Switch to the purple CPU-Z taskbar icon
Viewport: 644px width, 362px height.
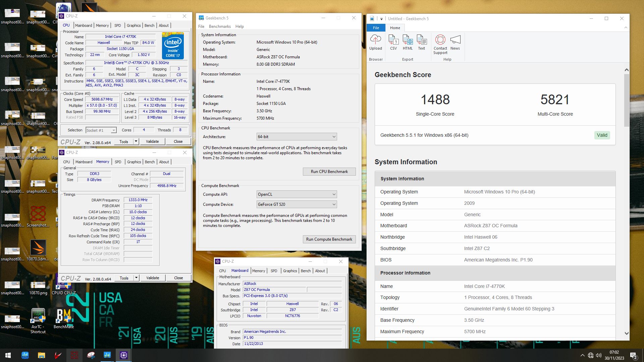pyautogui.click(x=123, y=355)
